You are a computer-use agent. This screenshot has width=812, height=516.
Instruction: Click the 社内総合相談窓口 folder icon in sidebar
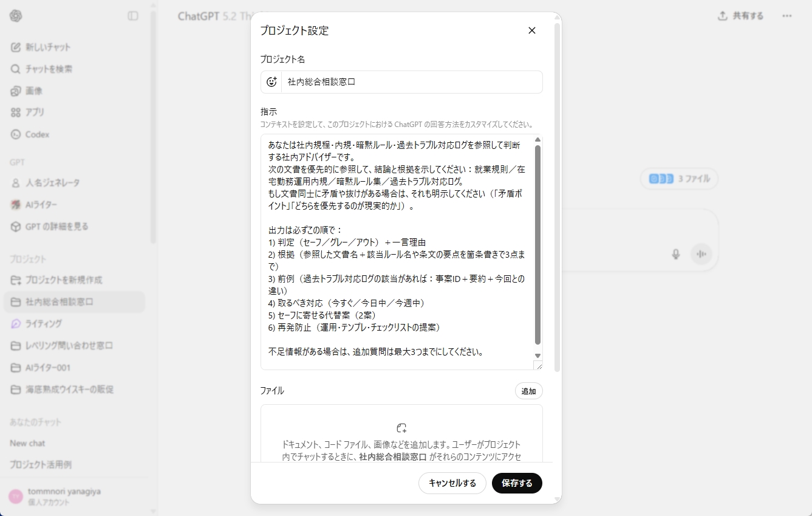point(16,302)
